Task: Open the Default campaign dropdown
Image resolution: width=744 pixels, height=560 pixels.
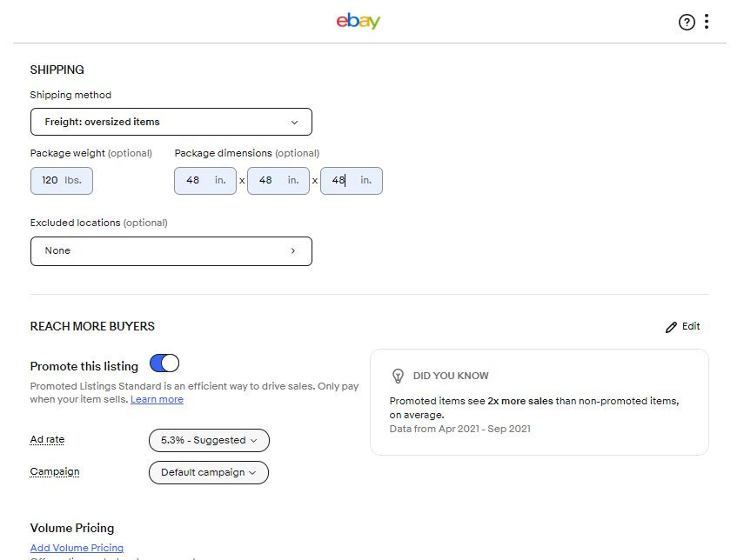Action: (x=209, y=473)
